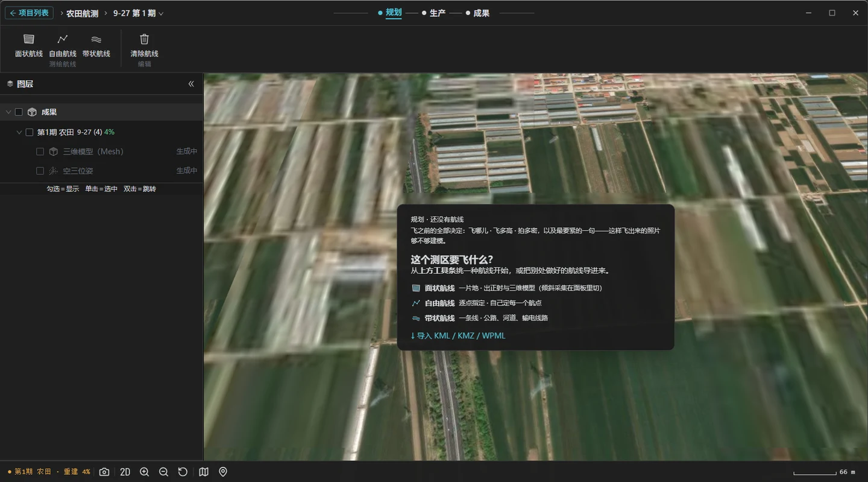
Task: Open the 9-27 第 1 期 dropdown
Action: 138,13
